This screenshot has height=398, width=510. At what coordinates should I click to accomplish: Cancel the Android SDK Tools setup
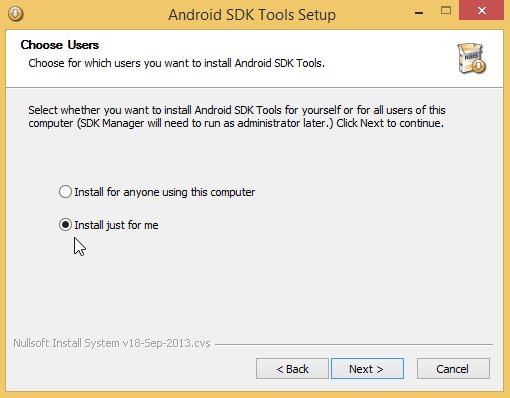click(x=453, y=369)
